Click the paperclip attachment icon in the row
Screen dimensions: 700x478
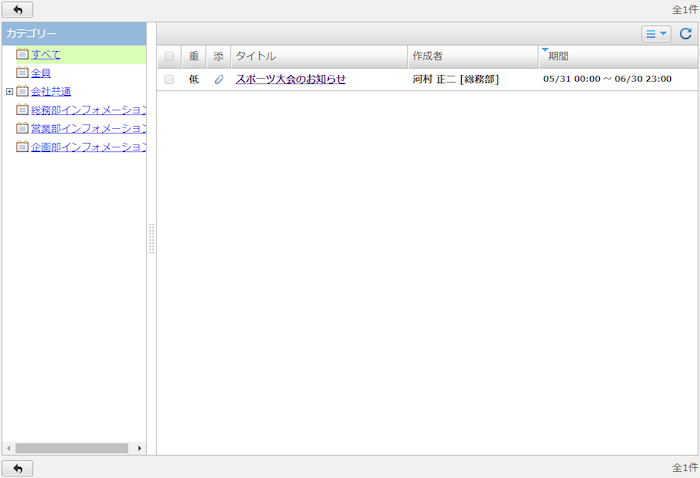(x=219, y=79)
